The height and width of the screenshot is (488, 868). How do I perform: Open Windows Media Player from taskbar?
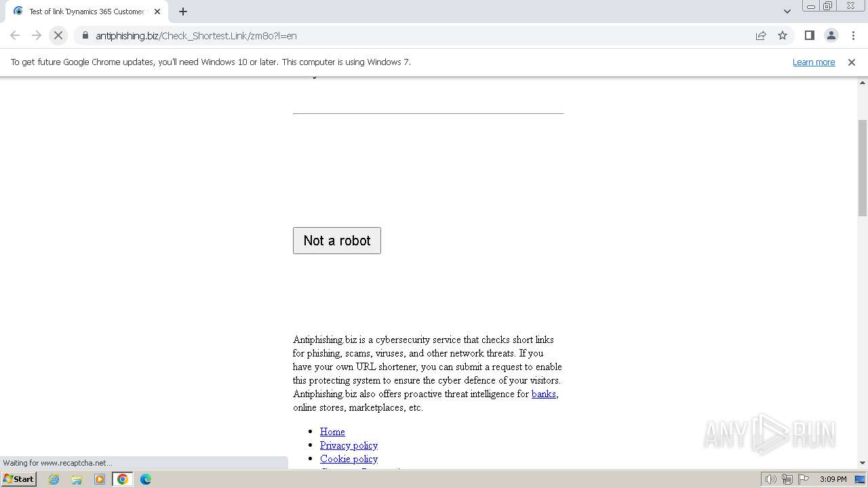tap(100, 479)
